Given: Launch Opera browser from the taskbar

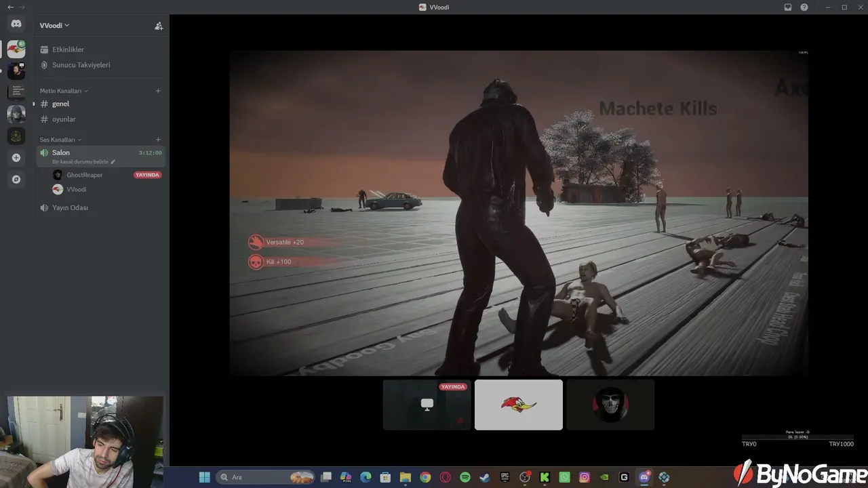Looking at the screenshot, I should click(446, 477).
